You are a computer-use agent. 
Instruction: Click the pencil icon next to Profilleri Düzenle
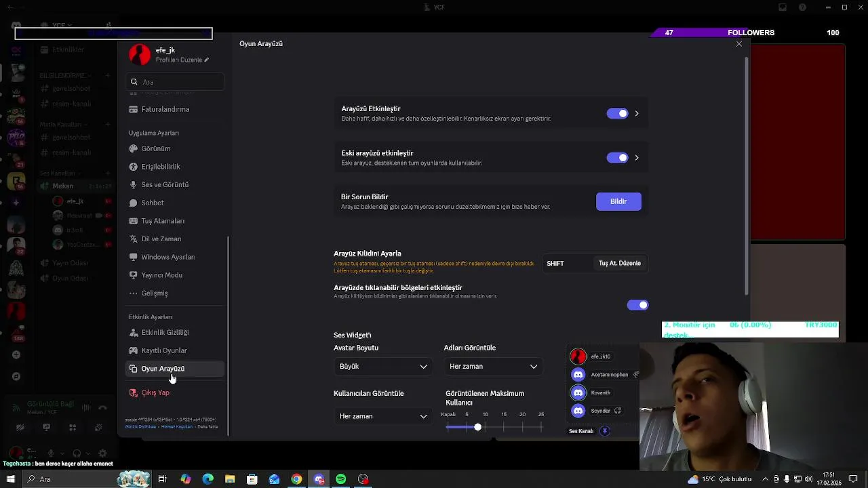click(x=207, y=60)
